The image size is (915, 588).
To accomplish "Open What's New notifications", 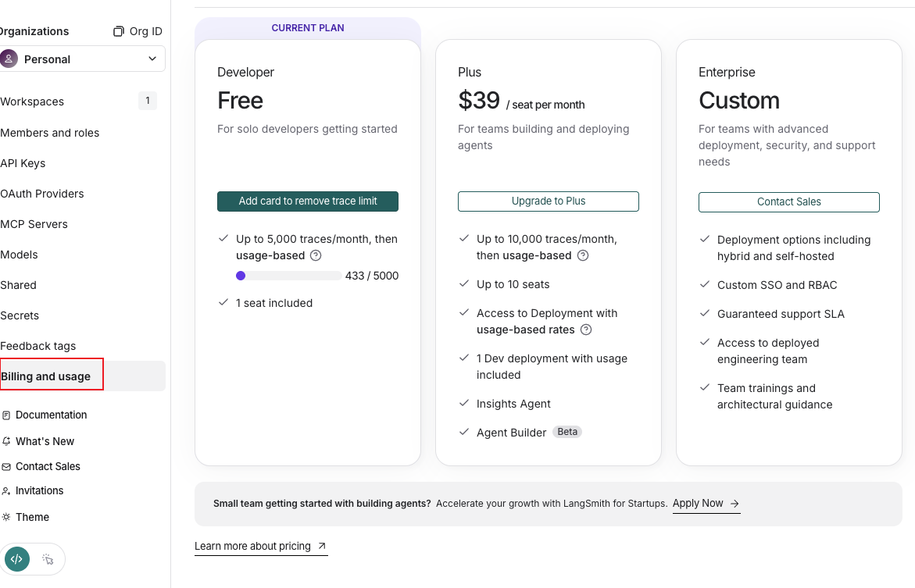I will [38, 441].
